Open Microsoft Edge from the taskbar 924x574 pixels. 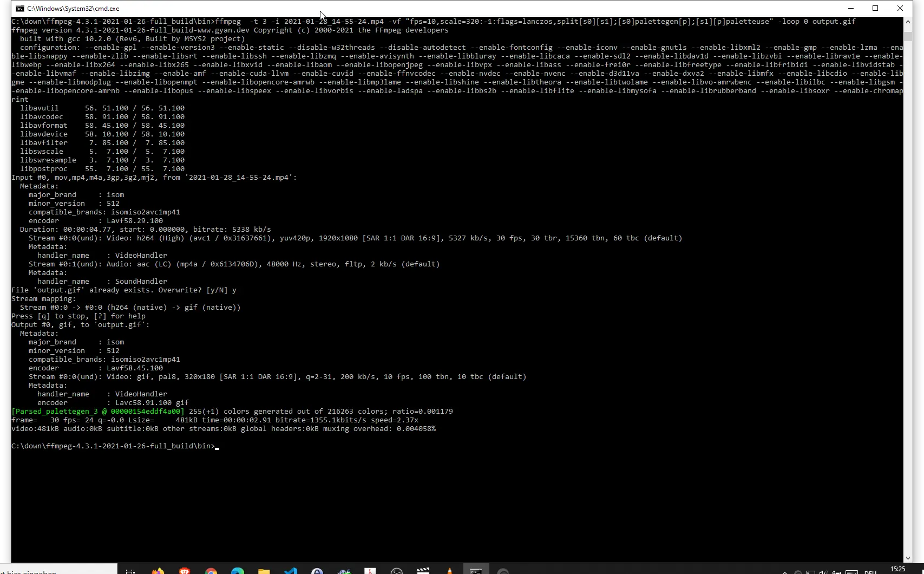pos(238,571)
